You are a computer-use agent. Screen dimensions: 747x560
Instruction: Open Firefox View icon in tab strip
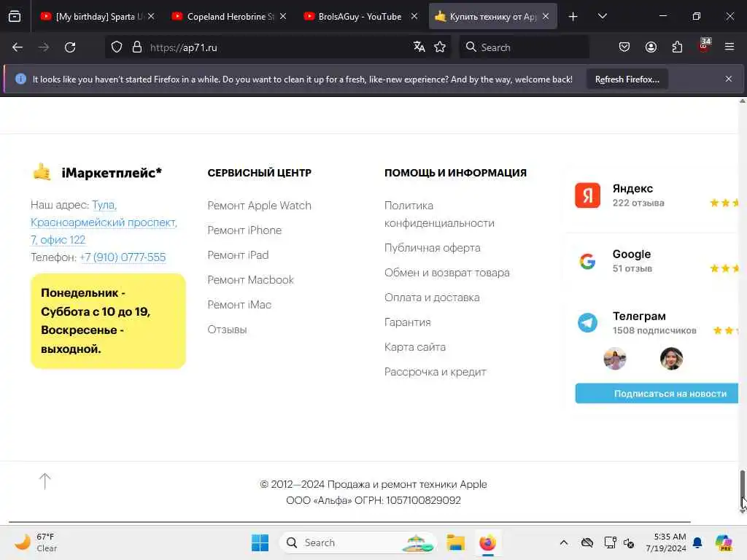coord(15,17)
